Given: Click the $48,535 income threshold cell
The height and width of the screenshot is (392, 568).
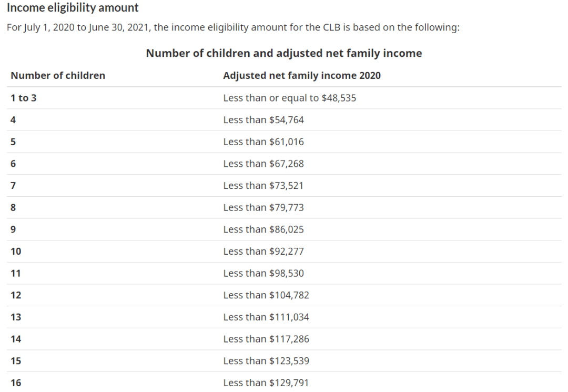Looking at the screenshot, I should (x=289, y=98).
